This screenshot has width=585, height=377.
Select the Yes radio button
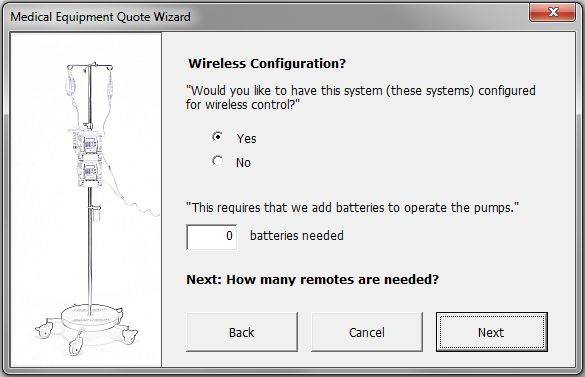(218, 137)
